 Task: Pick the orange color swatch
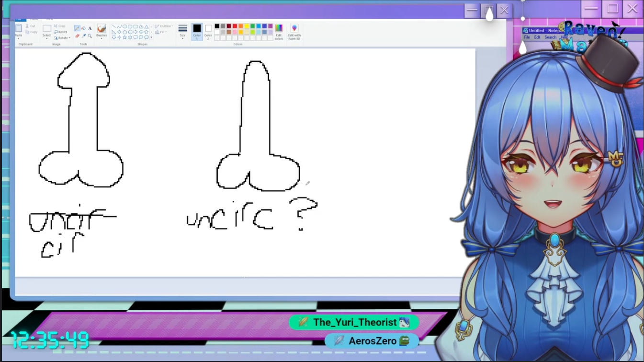(241, 26)
